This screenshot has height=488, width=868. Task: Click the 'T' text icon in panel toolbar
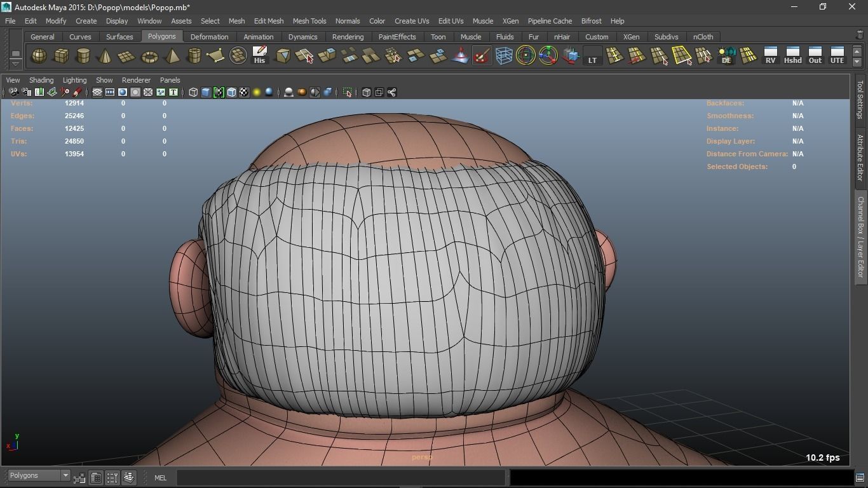(x=173, y=93)
